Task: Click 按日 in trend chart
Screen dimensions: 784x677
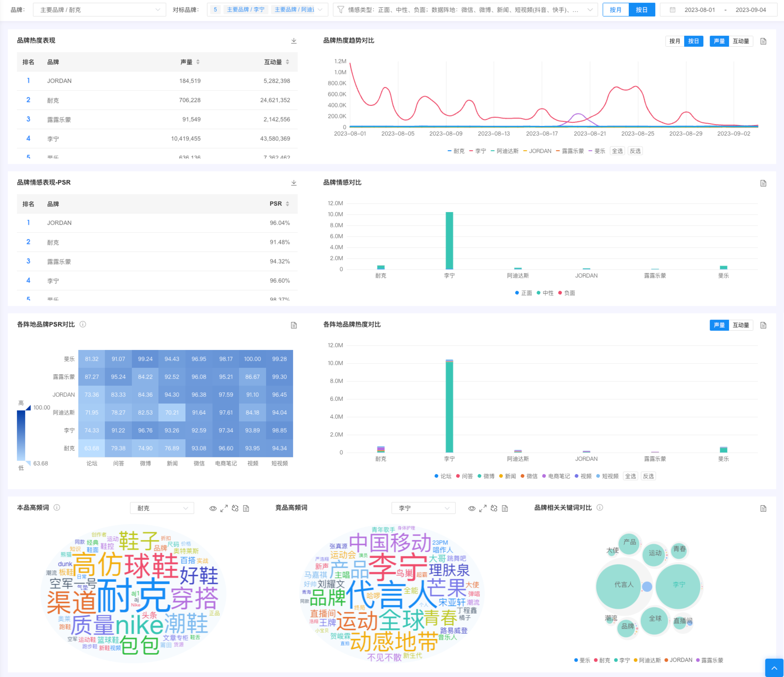Action: pyautogui.click(x=694, y=41)
